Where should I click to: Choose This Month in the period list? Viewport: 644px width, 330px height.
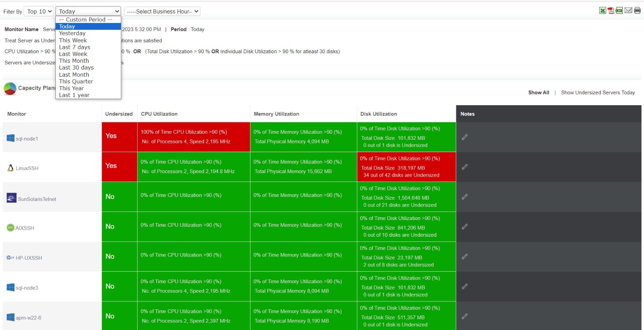point(88,61)
